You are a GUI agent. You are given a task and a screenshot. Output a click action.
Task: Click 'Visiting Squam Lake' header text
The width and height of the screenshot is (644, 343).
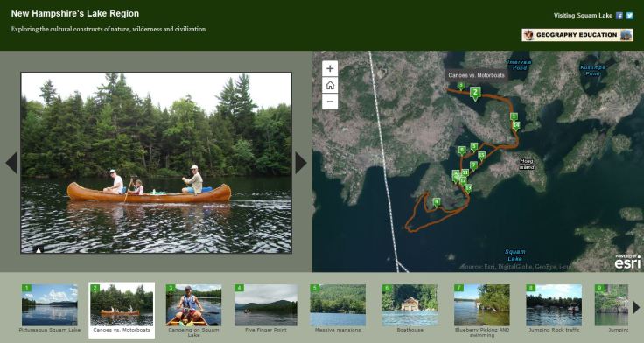click(x=583, y=16)
